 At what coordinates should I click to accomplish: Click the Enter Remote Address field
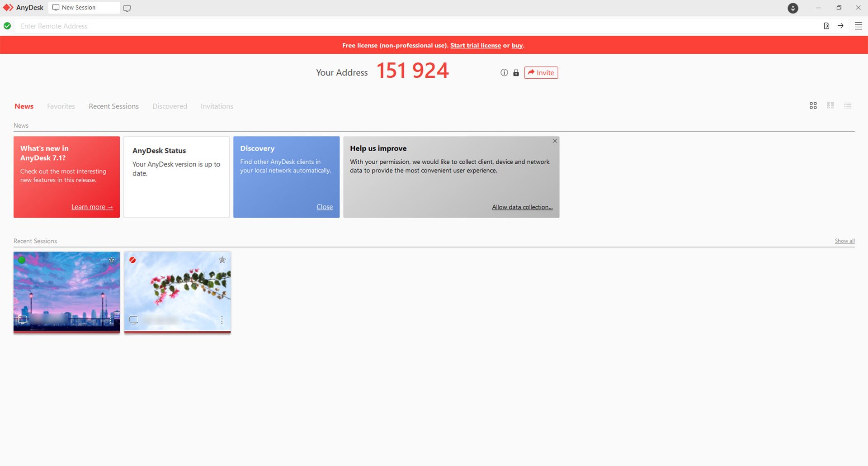coord(416,26)
